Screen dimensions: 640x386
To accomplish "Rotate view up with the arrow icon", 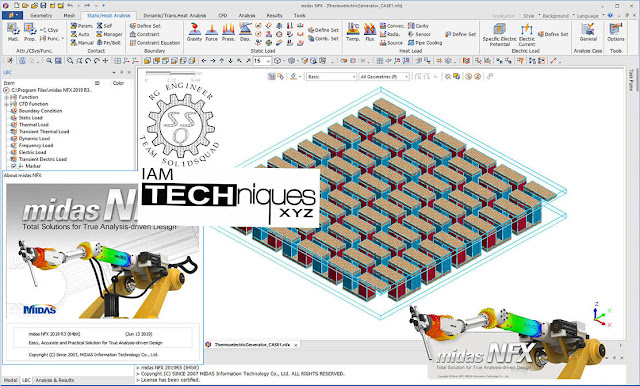I will tap(222, 61).
